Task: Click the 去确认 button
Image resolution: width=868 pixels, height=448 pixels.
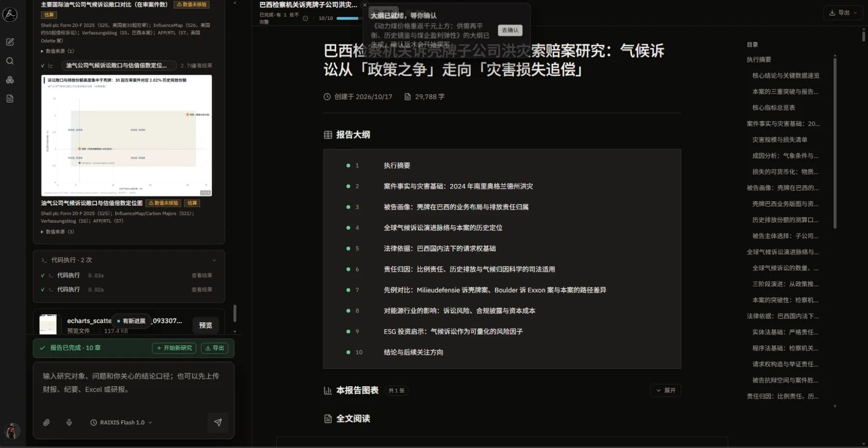Action: [x=510, y=30]
